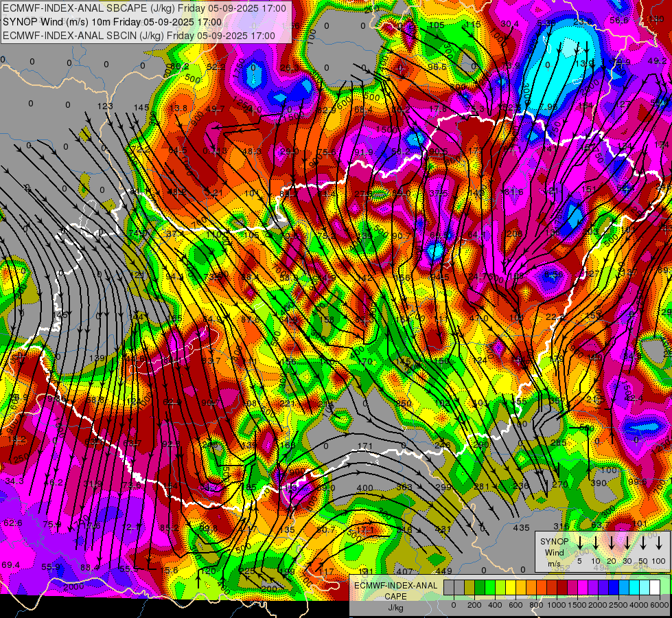The height and width of the screenshot is (618, 672).
Task: Click the 1000 tick label in CAPE legend
Action: click(557, 605)
